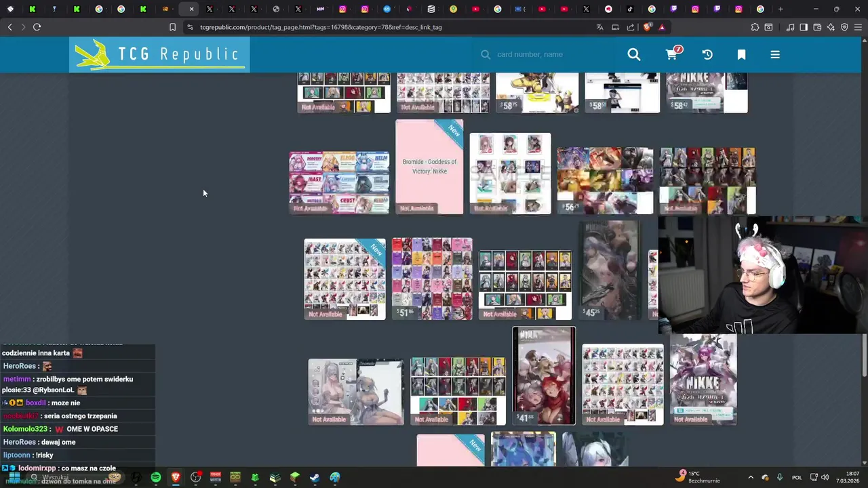Viewport: 868px width, 488px height.
Task: Open Brave Shields lion icon
Action: [647, 27]
